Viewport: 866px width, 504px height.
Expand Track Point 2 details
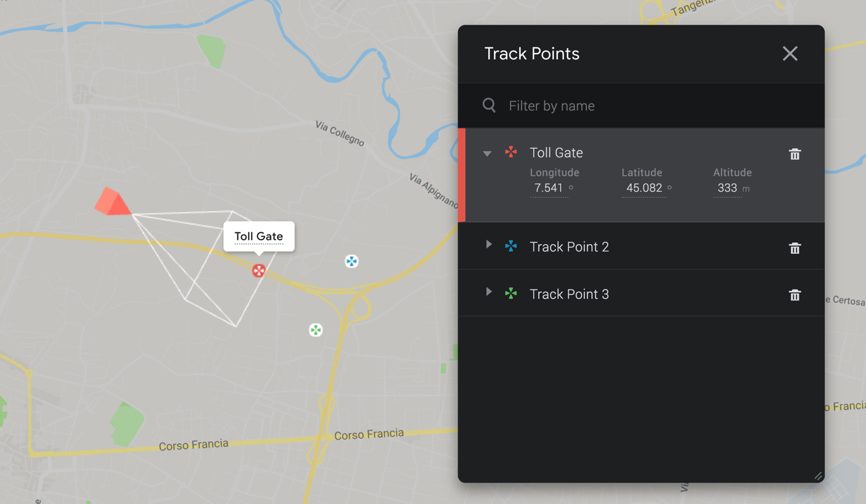[489, 245]
